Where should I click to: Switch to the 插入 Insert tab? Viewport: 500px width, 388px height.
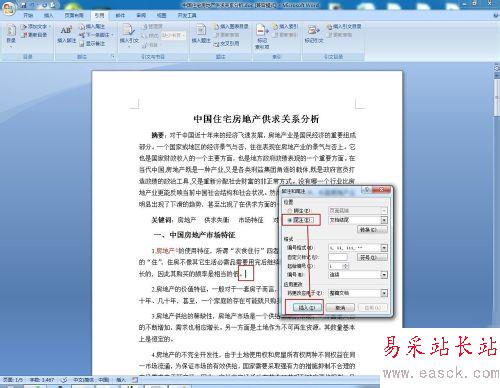(48, 15)
